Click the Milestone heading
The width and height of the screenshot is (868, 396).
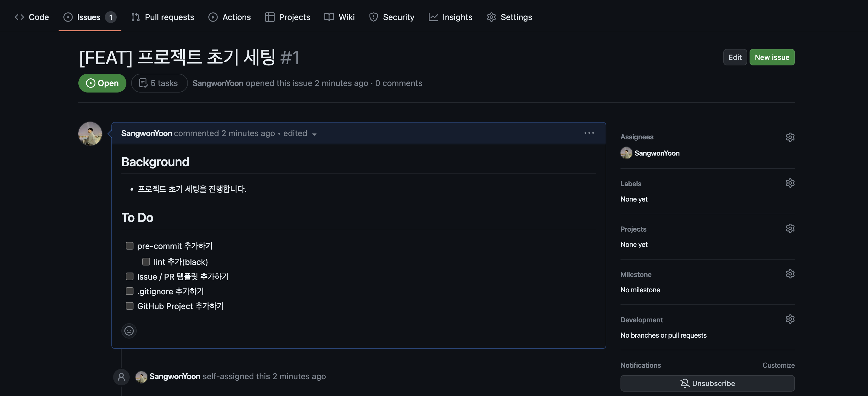click(636, 274)
